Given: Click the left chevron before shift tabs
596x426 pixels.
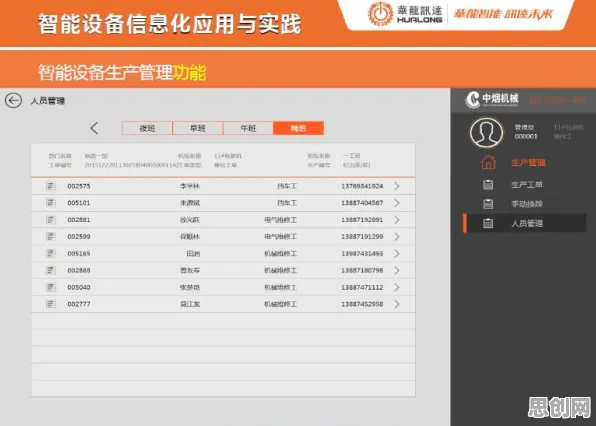Looking at the screenshot, I should click(94, 128).
